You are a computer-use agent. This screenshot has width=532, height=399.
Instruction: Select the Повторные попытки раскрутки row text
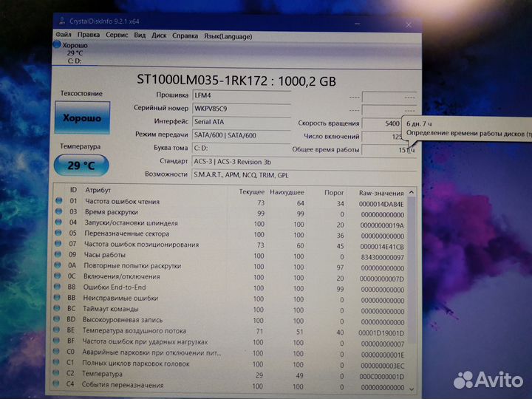pyautogui.click(x=132, y=266)
